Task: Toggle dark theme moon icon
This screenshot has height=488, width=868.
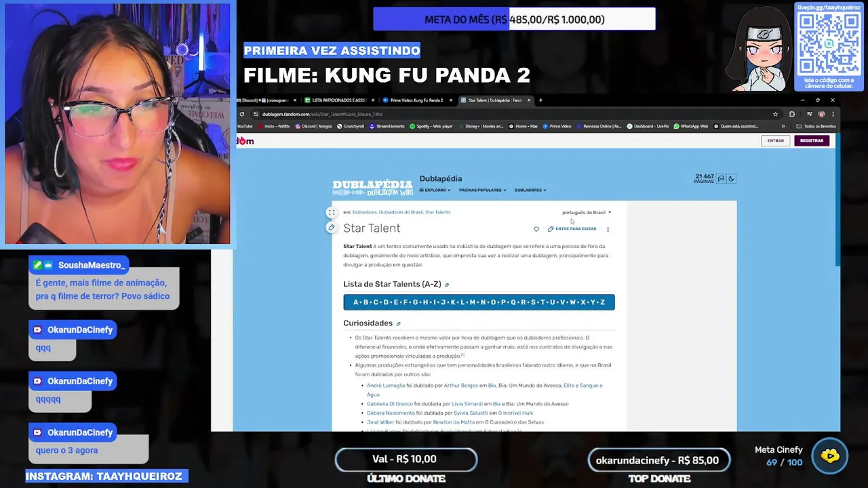Action: tap(731, 179)
